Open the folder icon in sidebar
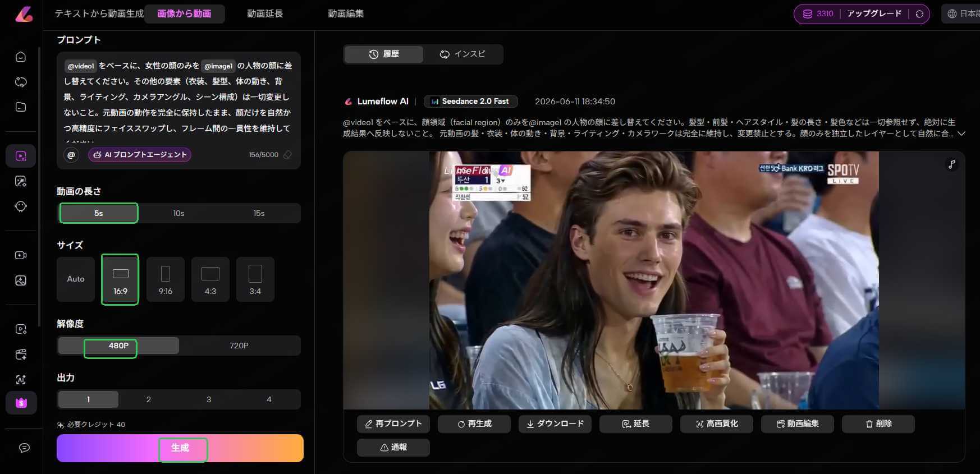This screenshot has width=980, height=474. point(21,107)
